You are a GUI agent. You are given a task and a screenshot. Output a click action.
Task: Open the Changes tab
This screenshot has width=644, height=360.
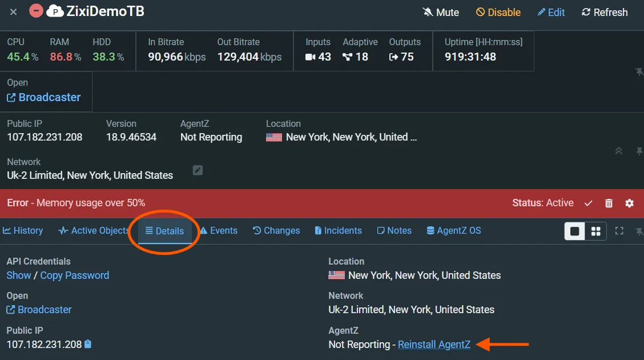click(x=276, y=230)
